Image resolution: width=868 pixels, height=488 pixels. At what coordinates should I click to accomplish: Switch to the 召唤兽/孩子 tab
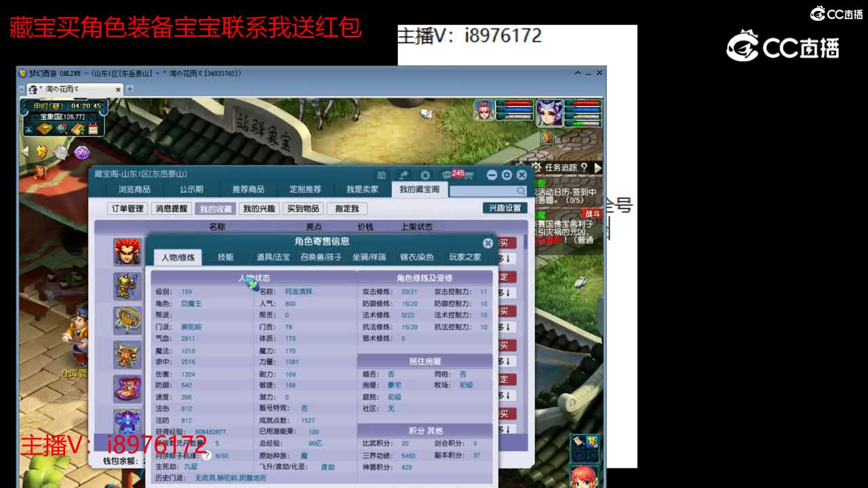point(321,258)
